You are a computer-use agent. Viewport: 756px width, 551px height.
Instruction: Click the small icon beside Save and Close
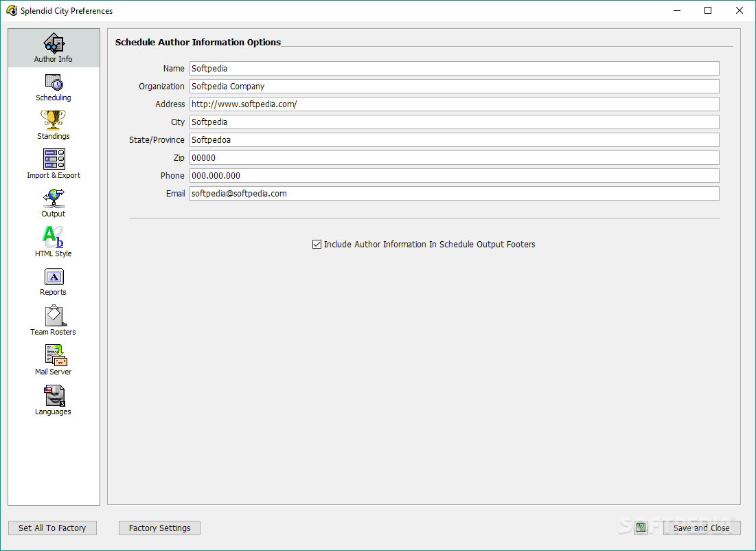point(641,528)
